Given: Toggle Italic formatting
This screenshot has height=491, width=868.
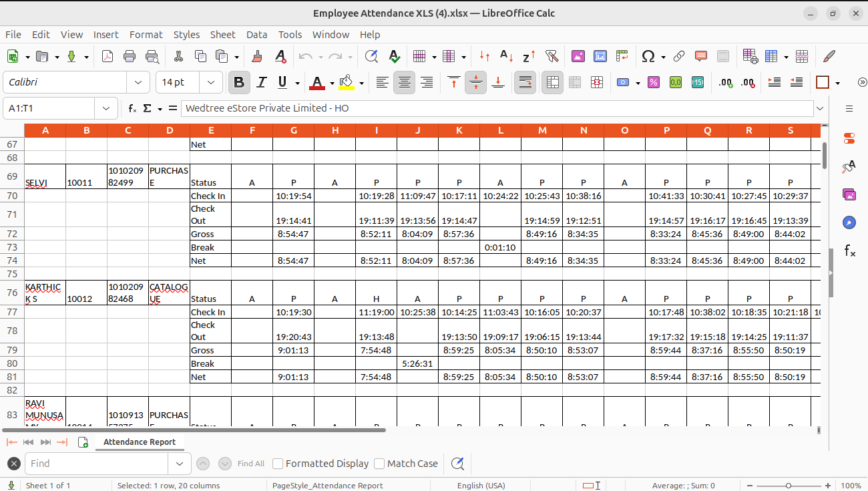Looking at the screenshot, I should pos(262,83).
